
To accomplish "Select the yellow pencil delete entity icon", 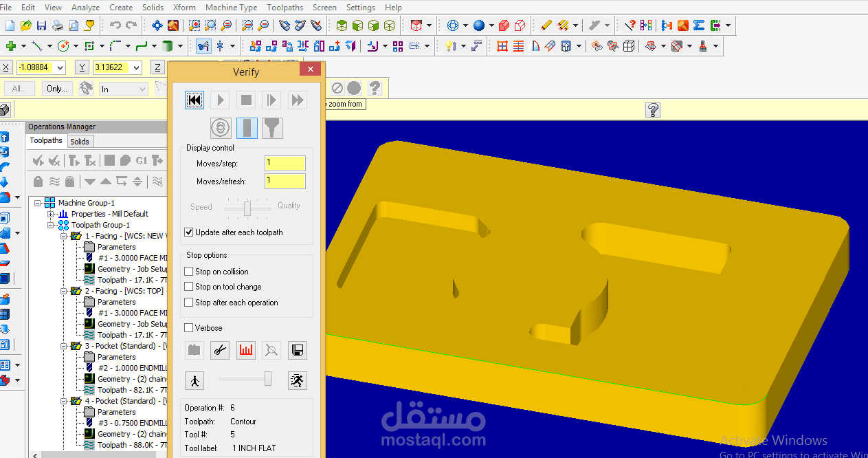I will [x=546, y=25].
